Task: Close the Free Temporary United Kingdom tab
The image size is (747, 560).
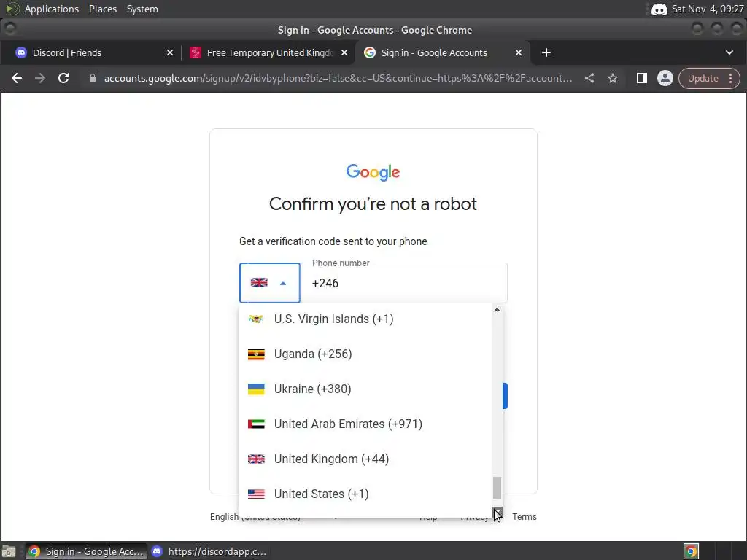Action: point(344,52)
